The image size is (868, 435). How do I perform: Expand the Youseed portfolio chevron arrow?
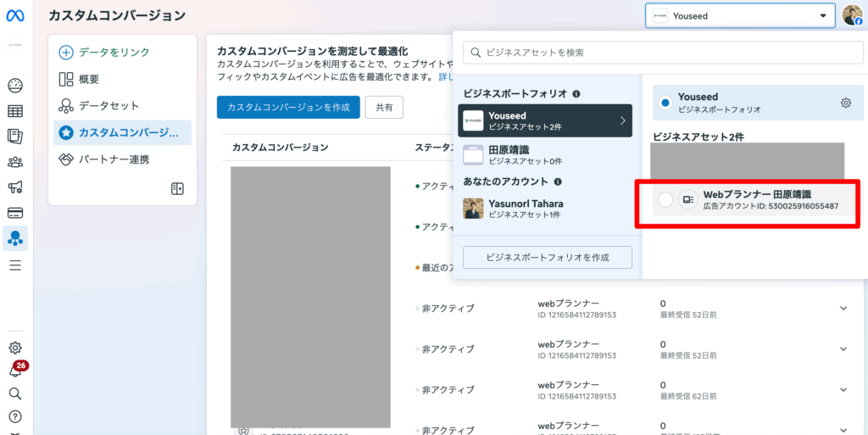tap(623, 120)
